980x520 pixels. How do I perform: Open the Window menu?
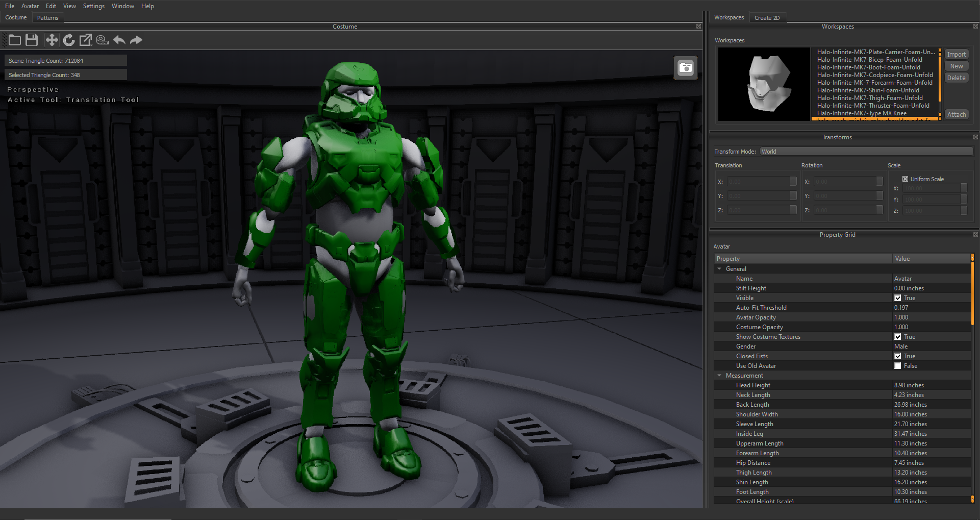pyautogui.click(x=123, y=6)
